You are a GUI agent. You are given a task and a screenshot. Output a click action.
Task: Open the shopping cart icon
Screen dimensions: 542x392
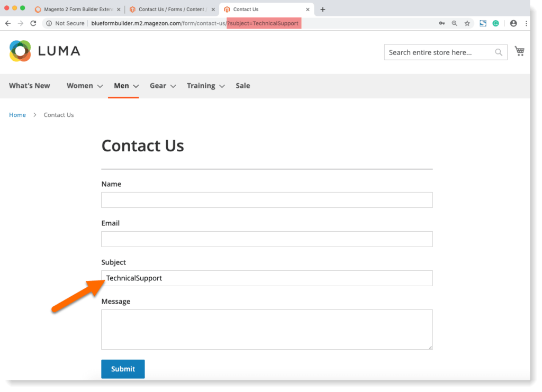click(x=519, y=51)
